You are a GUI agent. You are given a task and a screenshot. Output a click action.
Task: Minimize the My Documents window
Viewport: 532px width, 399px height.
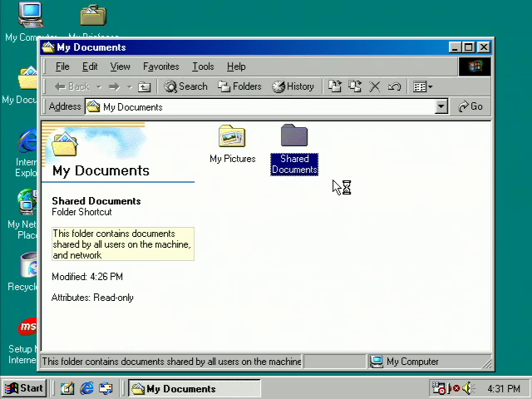[x=455, y=47]
